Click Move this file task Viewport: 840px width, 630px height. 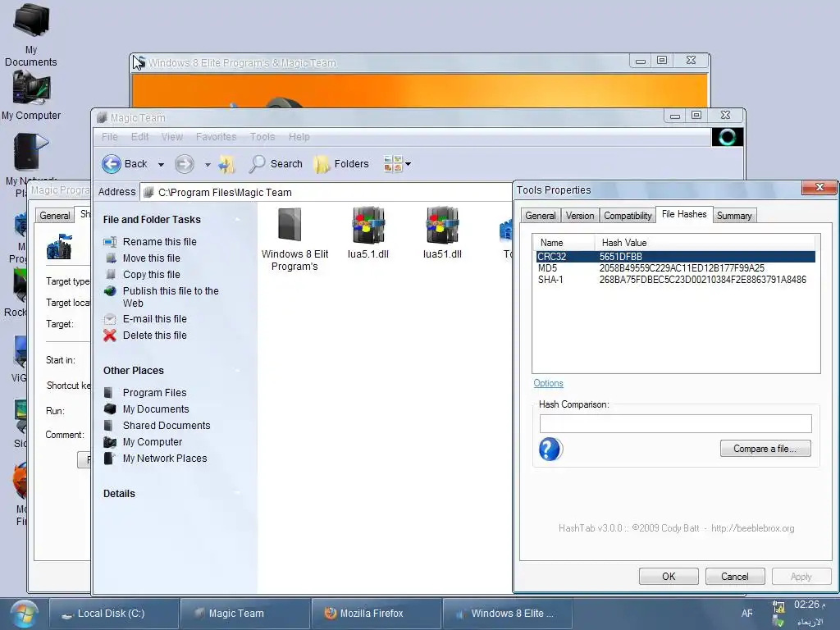151,258
